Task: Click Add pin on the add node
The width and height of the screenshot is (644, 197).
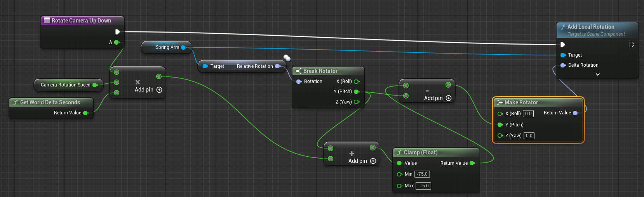Action: coord(362,161)
